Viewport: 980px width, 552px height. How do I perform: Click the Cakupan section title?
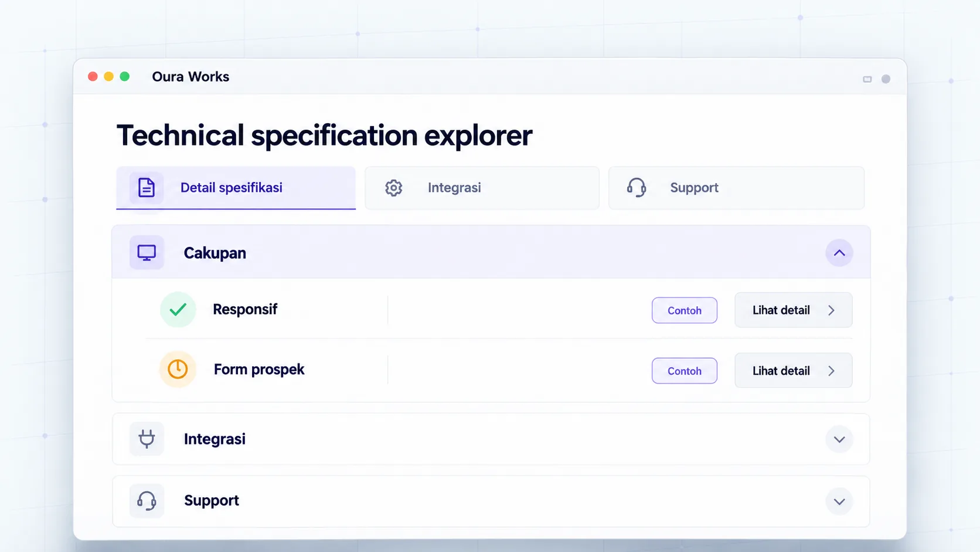click(215, 253)
